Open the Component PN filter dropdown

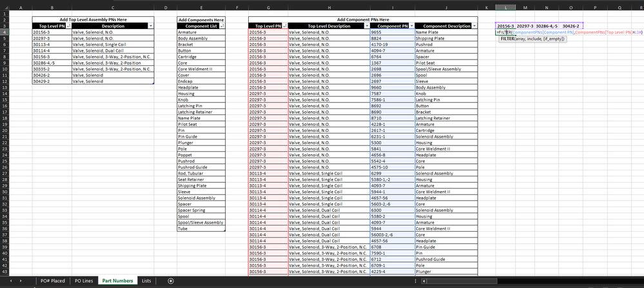411,26
